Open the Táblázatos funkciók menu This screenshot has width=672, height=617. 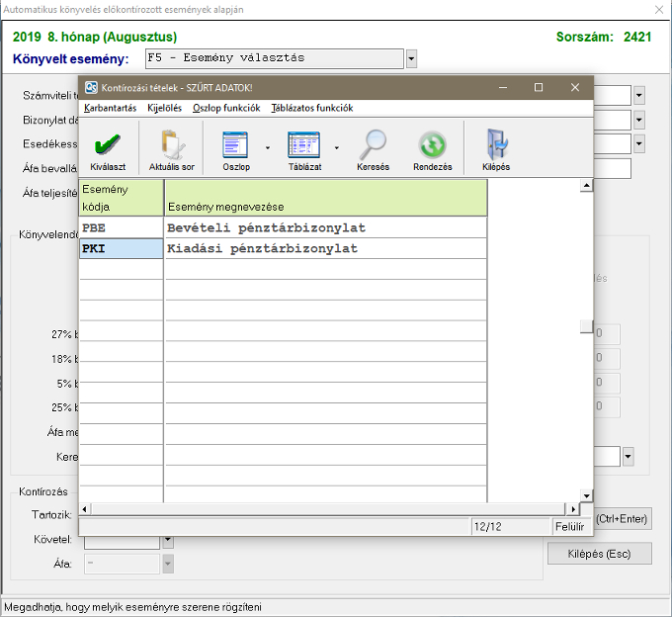[x=312, y=108]
